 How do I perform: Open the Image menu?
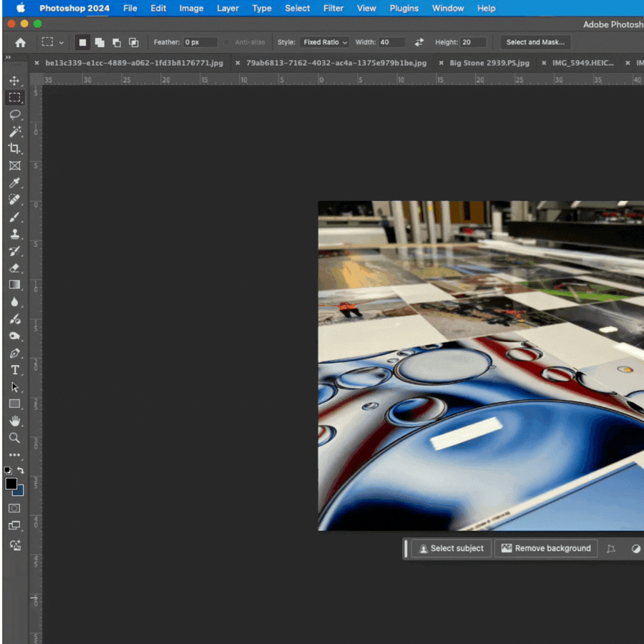191,8
